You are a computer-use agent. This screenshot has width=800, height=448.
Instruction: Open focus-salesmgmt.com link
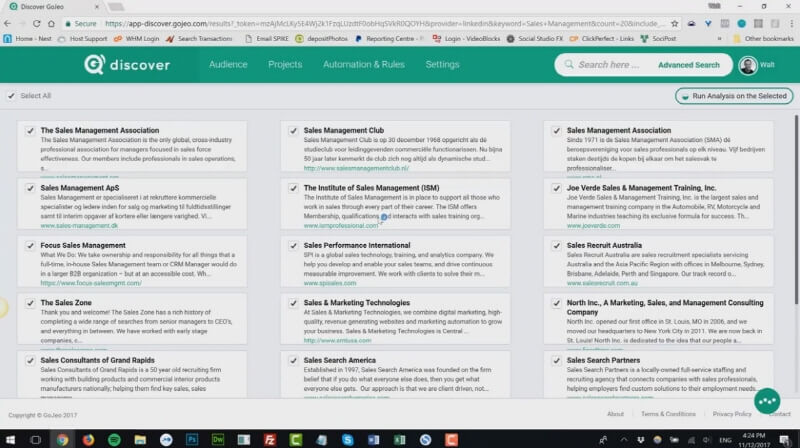click(x=91, y=283)
